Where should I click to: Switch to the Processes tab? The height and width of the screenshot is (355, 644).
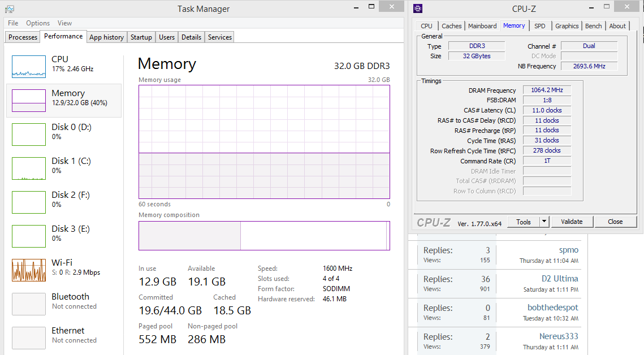coord(23,37)
